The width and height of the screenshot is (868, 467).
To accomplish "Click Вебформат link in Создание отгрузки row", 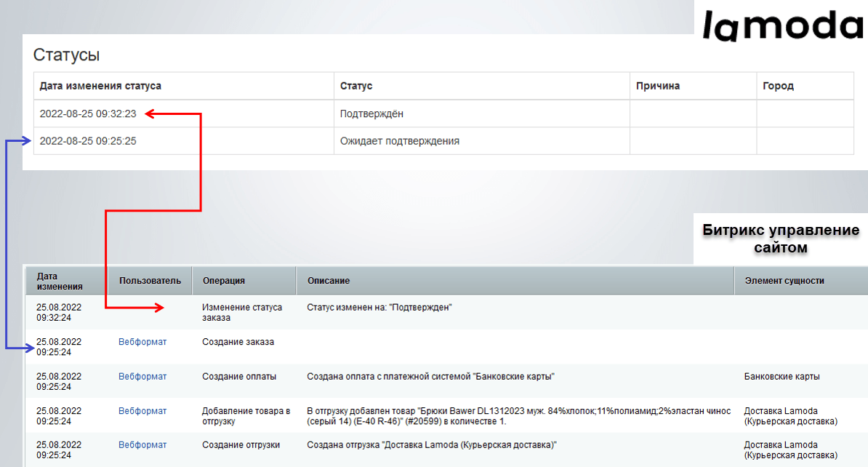I will [142, 445].
